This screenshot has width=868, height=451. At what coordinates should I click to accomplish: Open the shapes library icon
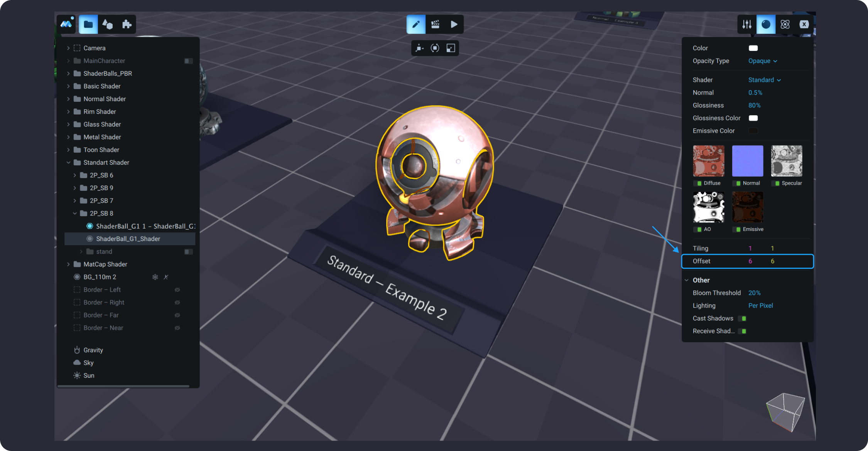tap(108, 24)
